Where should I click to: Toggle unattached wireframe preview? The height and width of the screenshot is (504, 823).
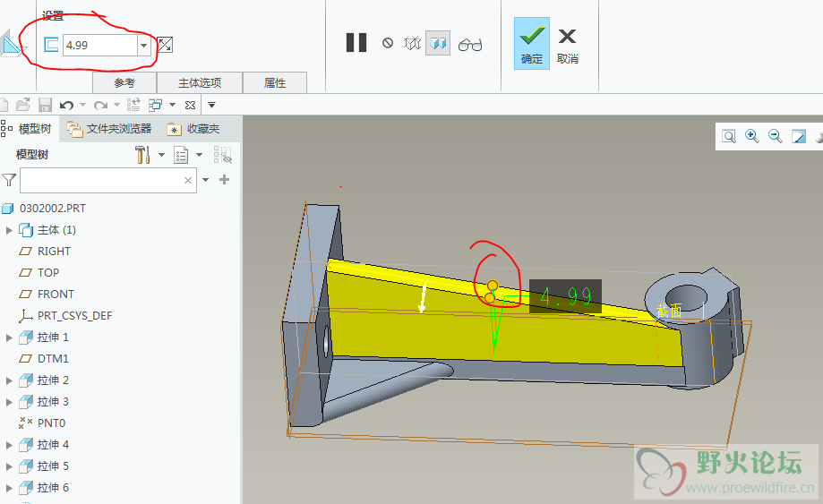click(413, 43)
